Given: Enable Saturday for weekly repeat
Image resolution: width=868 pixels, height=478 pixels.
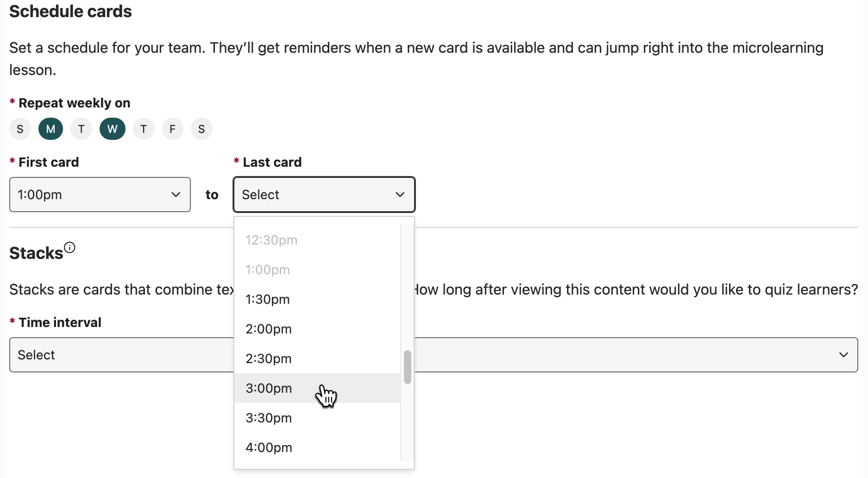Looking at the screenshot, I should pos(201,129).
